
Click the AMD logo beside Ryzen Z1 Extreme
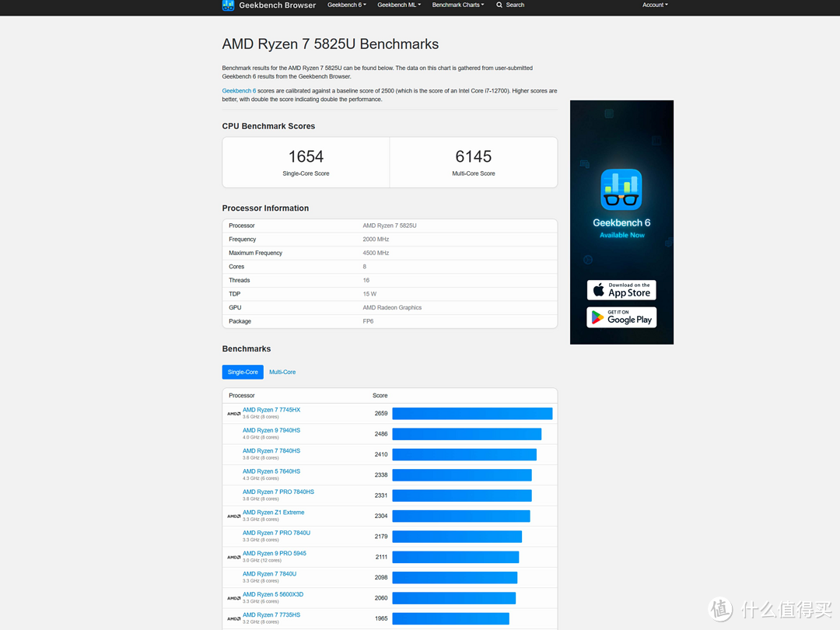[233, 516]
